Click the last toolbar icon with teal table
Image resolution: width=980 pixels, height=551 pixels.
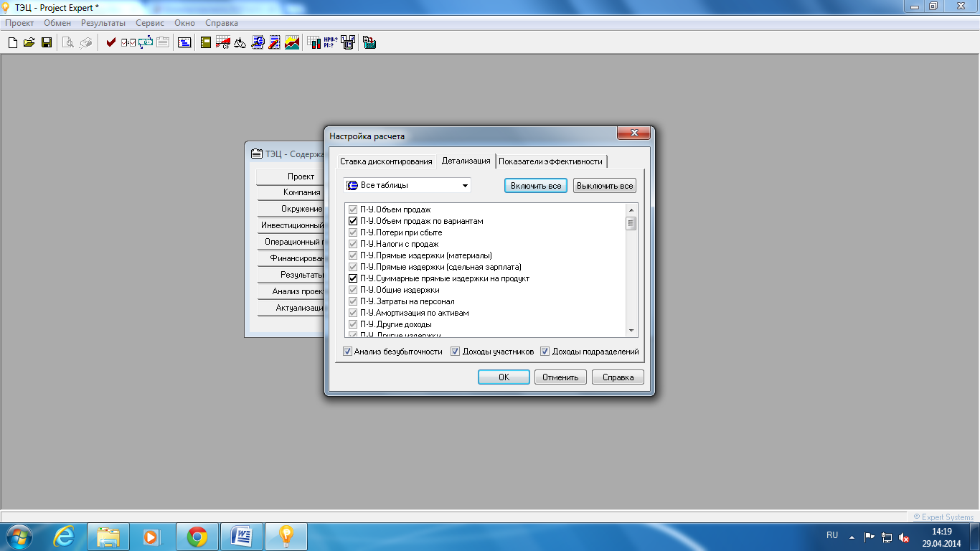[369, 42]
